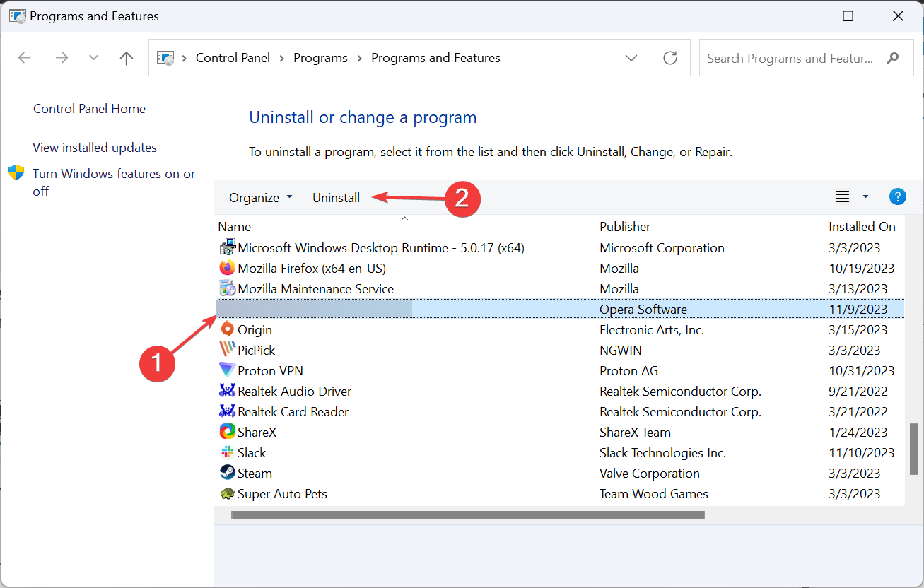Click the Steam app icon
This screenshot has height=588, width=924.
[x=227, y=473]
